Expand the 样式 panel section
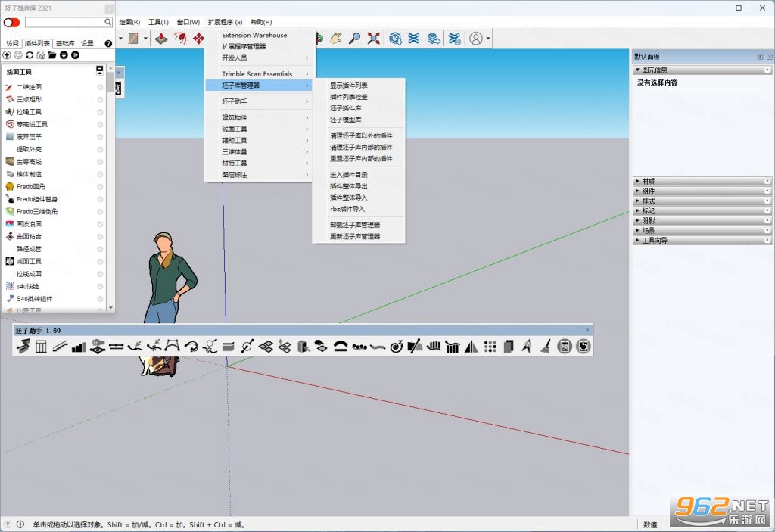 click(702, 201)
